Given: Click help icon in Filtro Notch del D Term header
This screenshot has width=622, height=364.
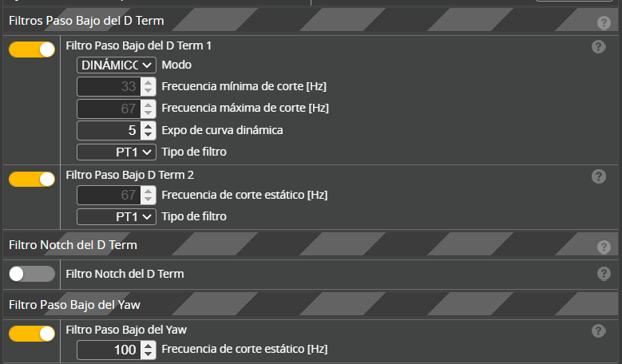Looking at the screenshot, I should (x=604, y=247).
